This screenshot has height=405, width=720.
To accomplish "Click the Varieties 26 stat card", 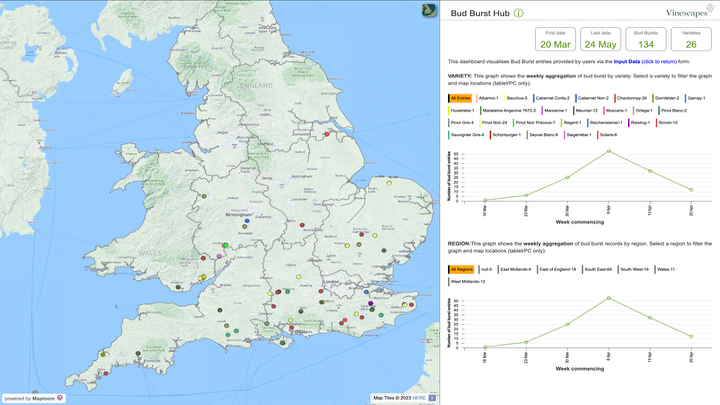I will (691, 40).
